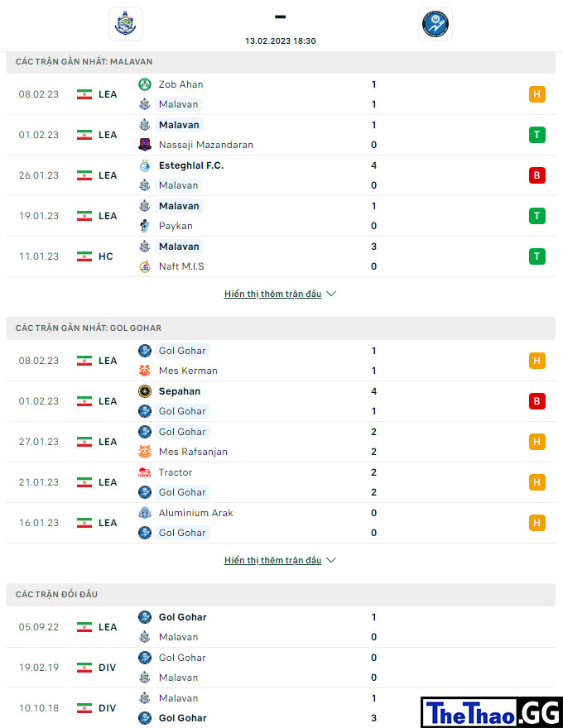Image resolution: width=563 pixels, height=728 pixels.
Task: Open the 'Các trận gần nhất: Gol Gohar' header
Action: [281, 328]
